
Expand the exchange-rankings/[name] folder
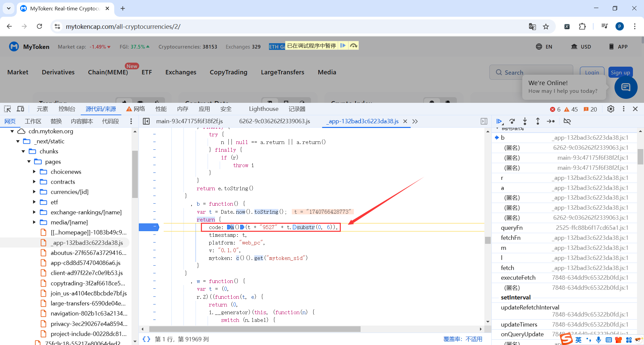pos(34,212)
